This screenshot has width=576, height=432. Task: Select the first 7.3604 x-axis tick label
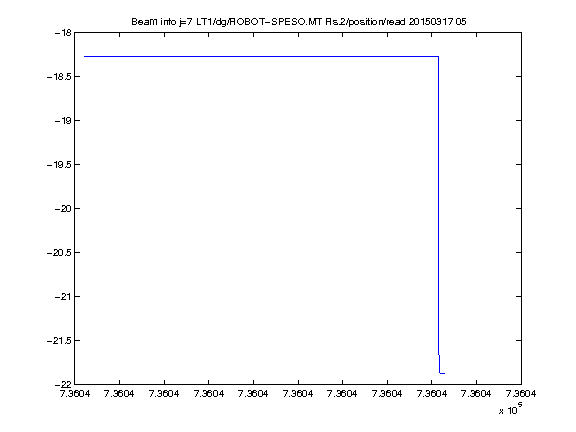pyautogui.click(x=75, y=394)
